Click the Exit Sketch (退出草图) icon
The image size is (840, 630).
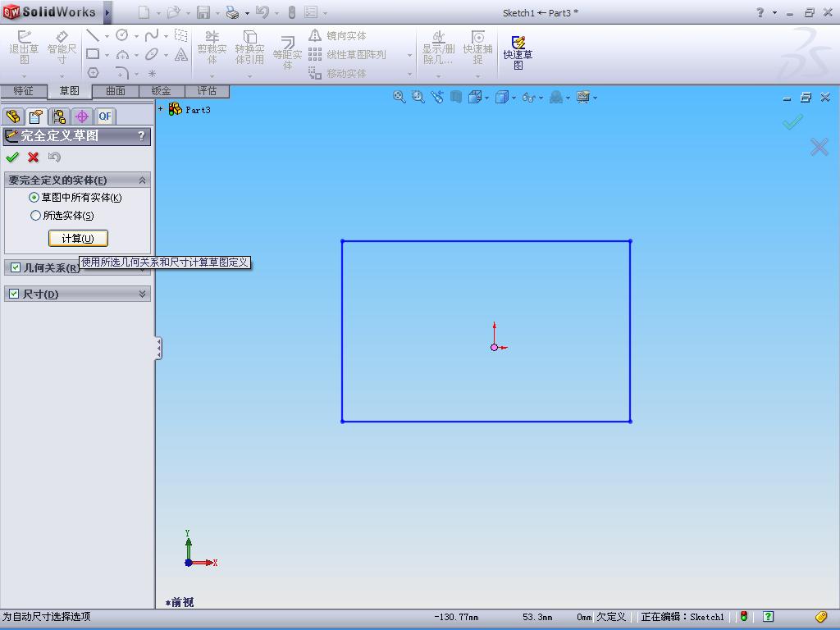coord(24,47)
